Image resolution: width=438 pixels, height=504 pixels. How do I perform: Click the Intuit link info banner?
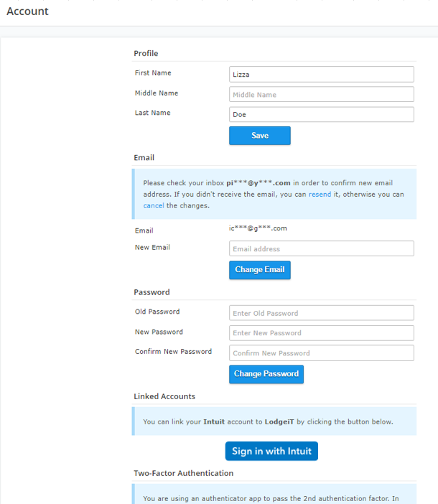tap(274, 421)
